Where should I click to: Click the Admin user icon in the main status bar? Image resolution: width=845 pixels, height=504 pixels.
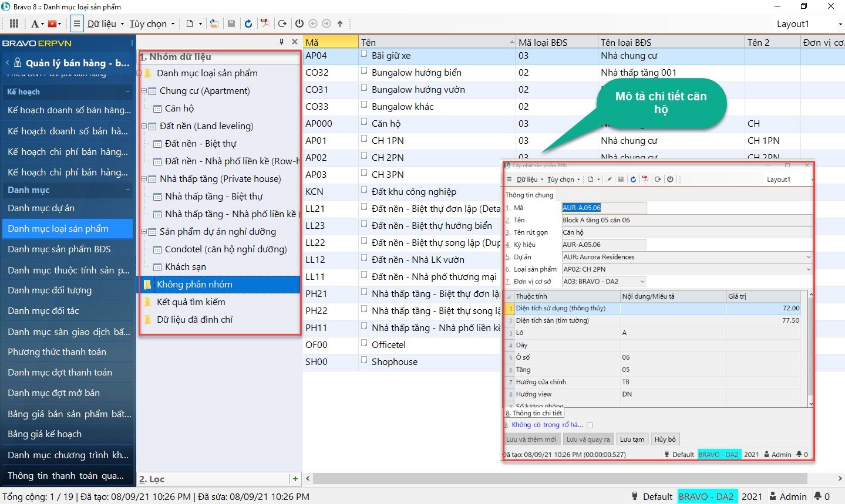(773, 496)
